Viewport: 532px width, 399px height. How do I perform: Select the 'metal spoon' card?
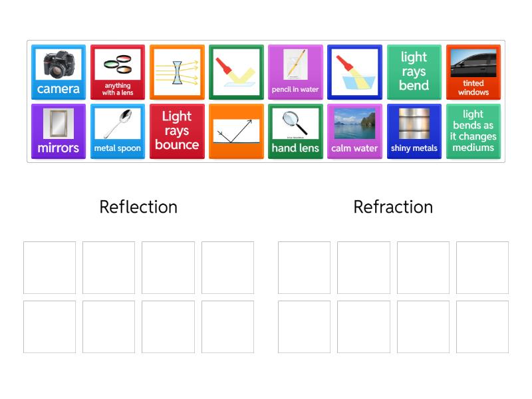(118, 131)
